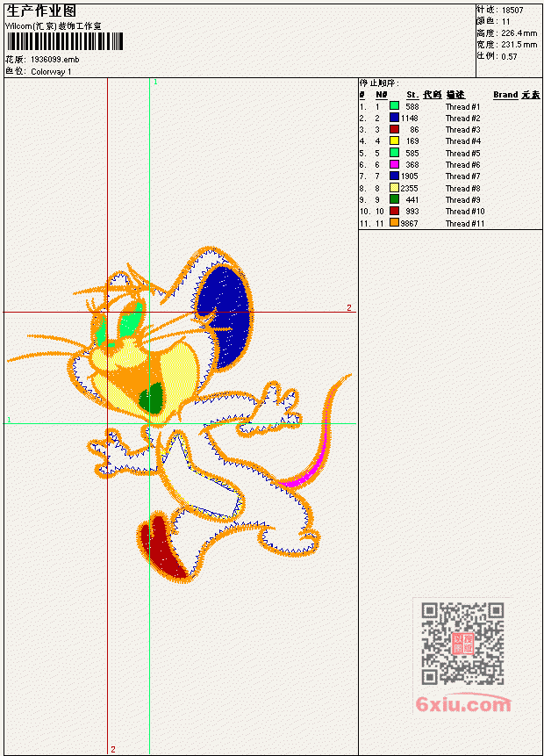
Task: Click stitch count 86 for Thread #3
Action: (414, 130)
